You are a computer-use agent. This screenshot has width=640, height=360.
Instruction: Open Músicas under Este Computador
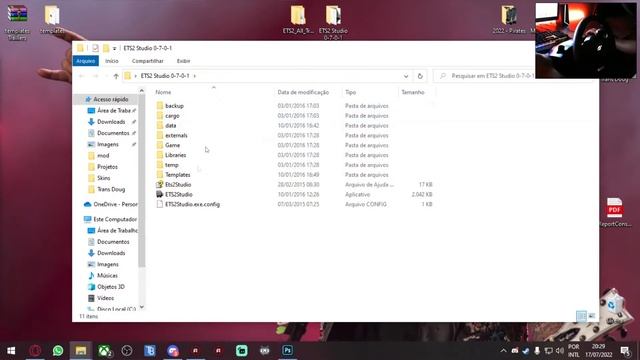pos(107,276)
